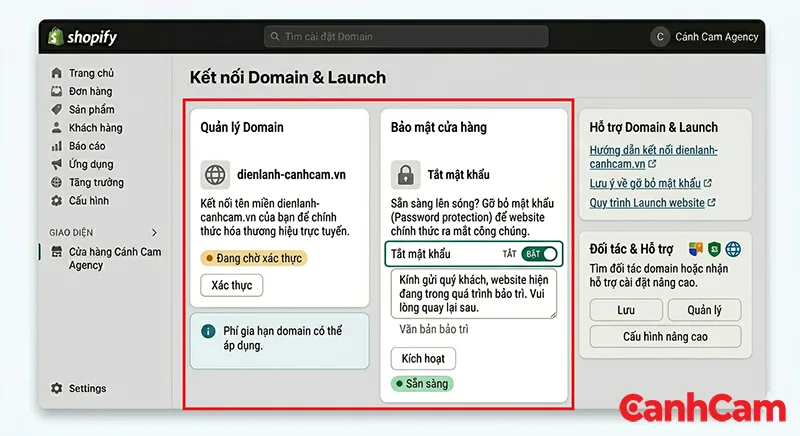Open the Cánh Cam Agency account avatar
Screen dimensions: 800x436
click(660, 37)
